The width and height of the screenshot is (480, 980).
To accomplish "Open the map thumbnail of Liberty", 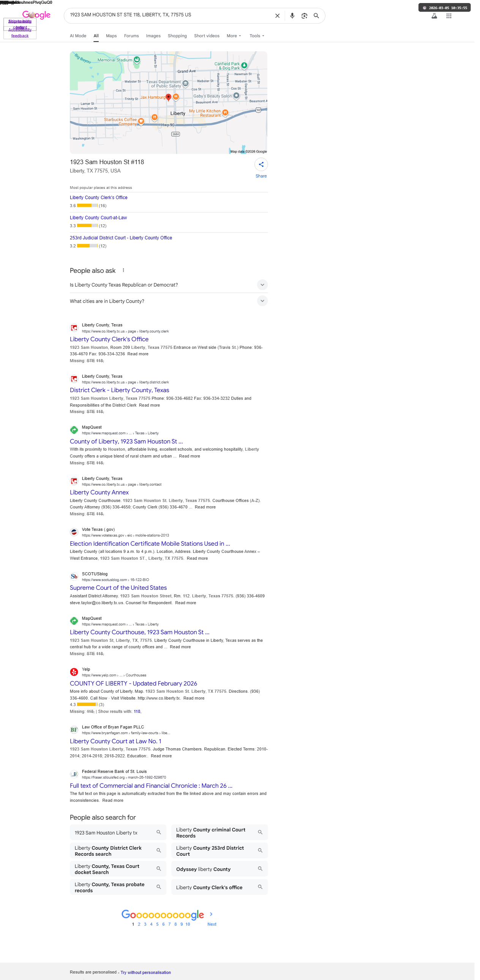I will coord(168,102).
